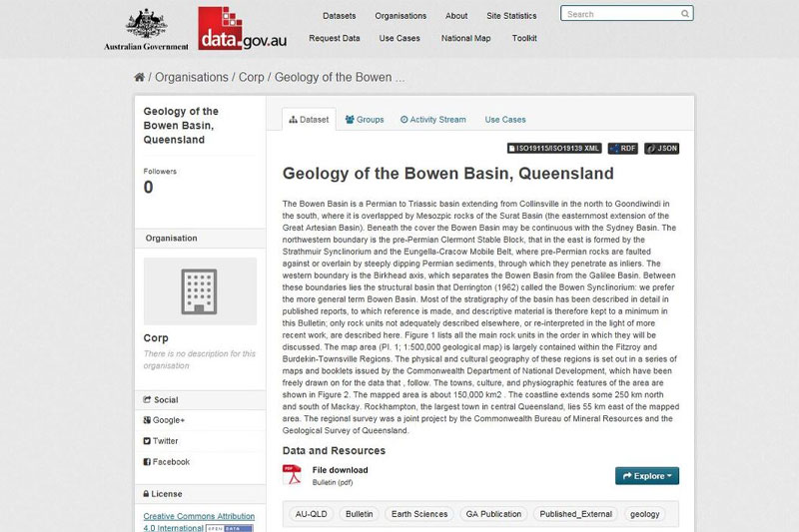Click the Earth Sciences tag
Image resolution: width=799 pixels, height=532 pixels.
click(x=419, y=514)
